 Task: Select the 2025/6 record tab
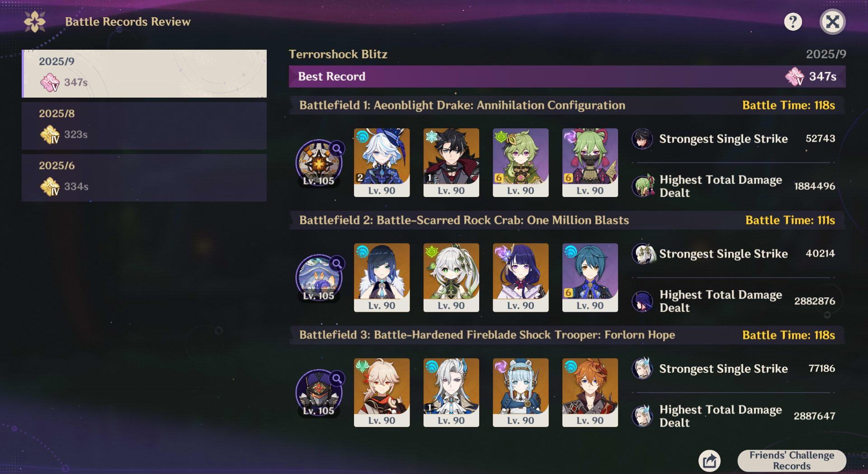[145, 178]
